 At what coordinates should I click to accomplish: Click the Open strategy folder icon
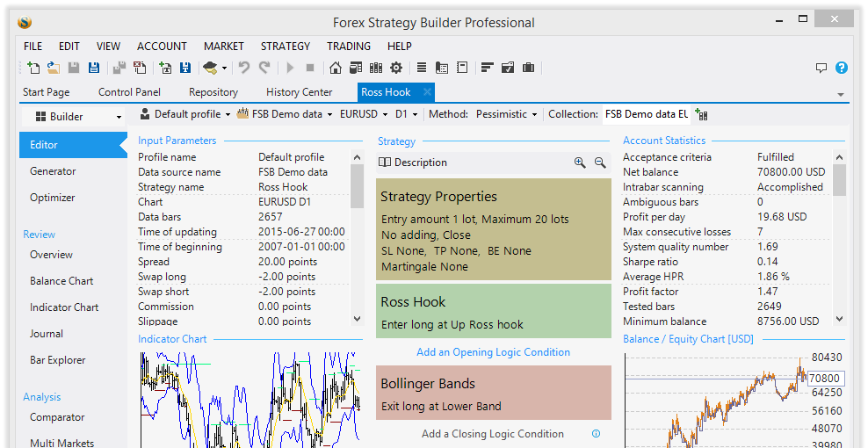coord(53,68)
